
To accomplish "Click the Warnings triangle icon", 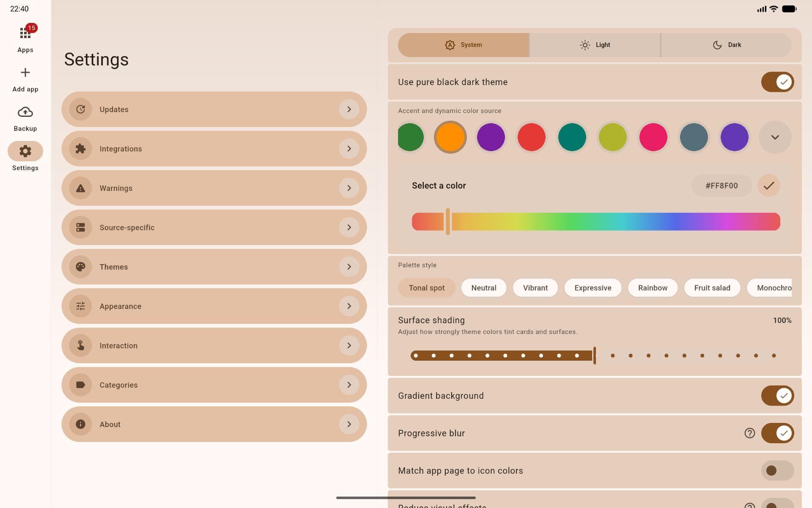I will coord(80,188).
